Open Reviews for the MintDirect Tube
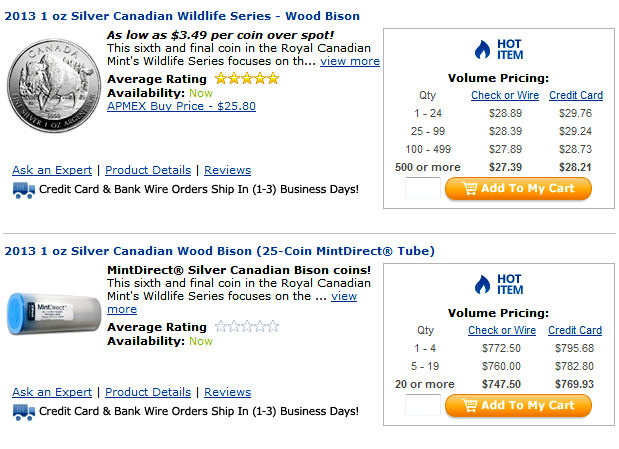The height and width of the screenshot is (449, 619). click(227, 392)
